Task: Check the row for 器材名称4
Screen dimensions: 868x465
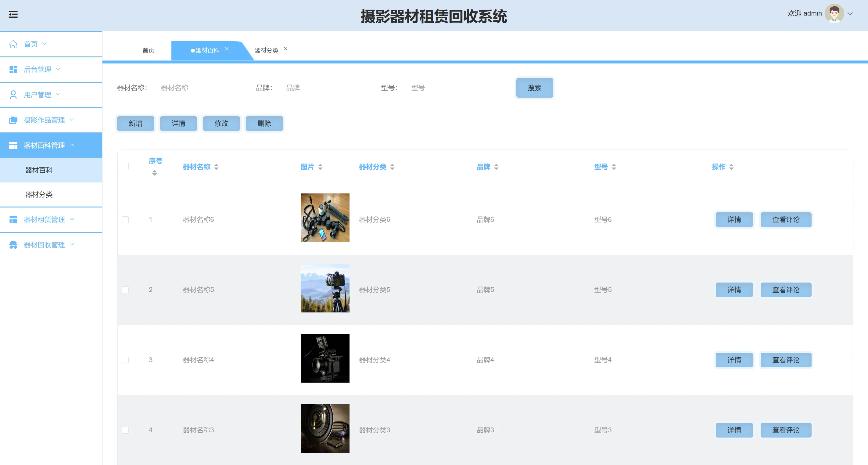Action: click(125, 360)
